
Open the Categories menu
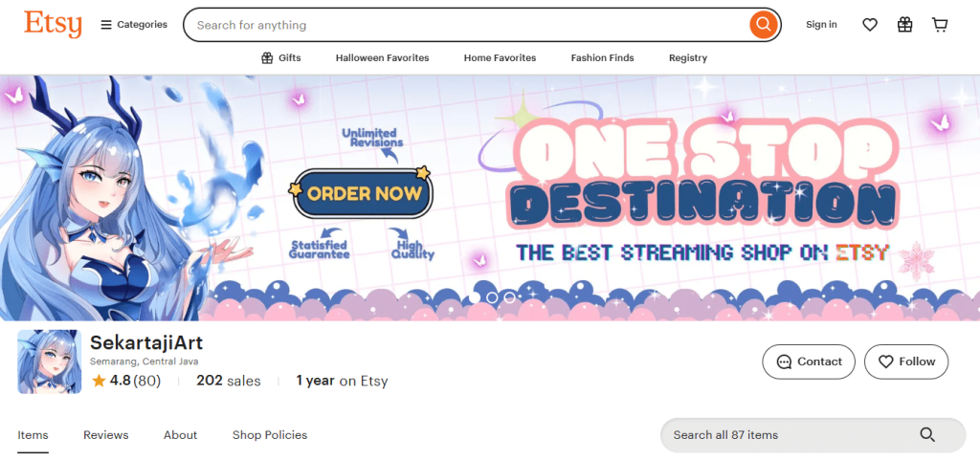133,25
